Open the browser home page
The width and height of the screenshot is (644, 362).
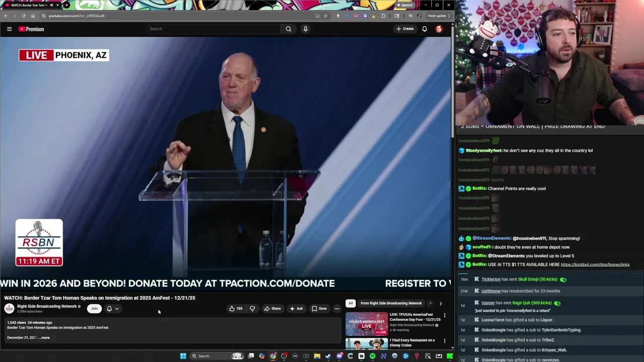(33, 16)
